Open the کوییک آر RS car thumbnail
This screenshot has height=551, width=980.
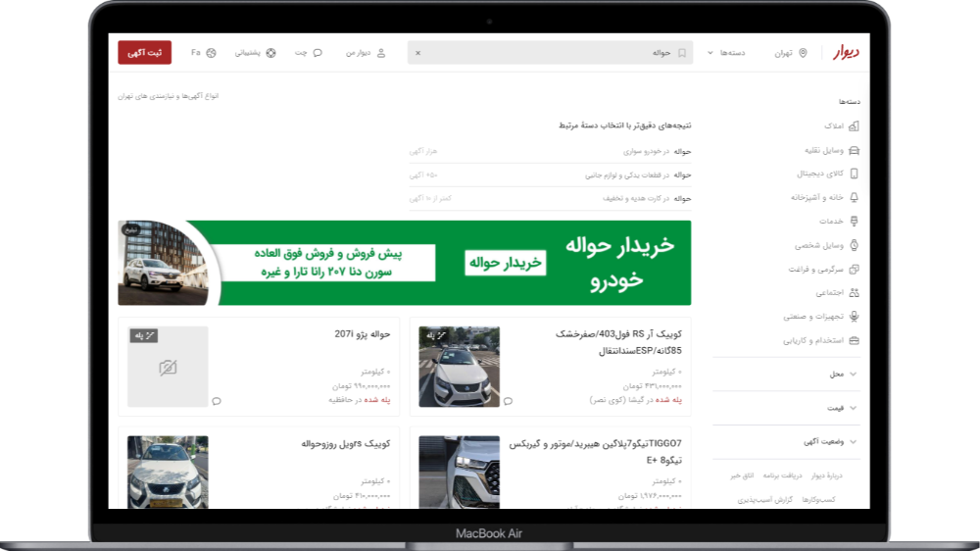click(459, 367)
